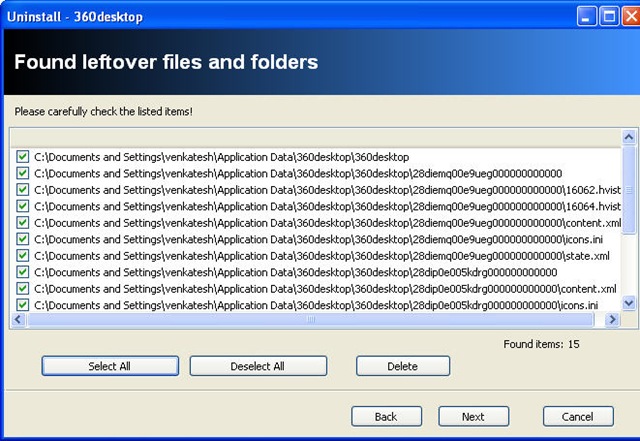The image size is (640, 441).
Task: Click the list column header bar
Action: pyautogui.click(x=315, y=138)
